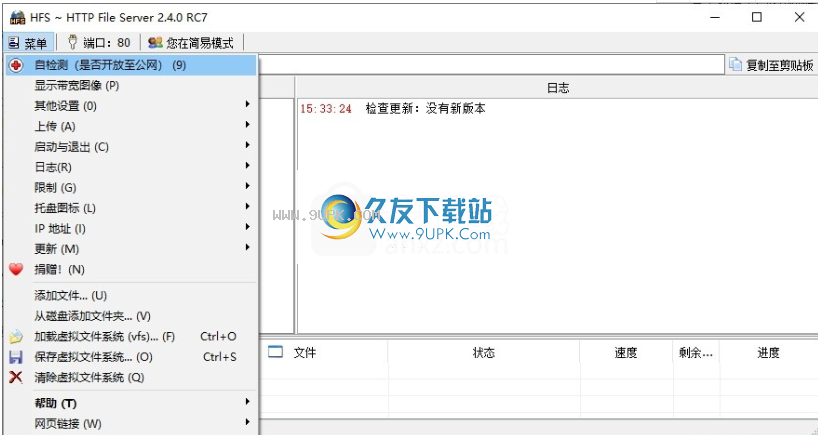Expand the 日志(R) submenu
Image resolution: width=818 pixels, height=435 pixels.
[131, 167]
